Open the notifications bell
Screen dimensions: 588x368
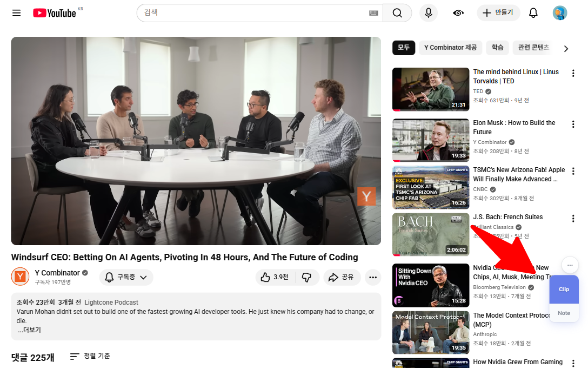(x=533, y=13)
